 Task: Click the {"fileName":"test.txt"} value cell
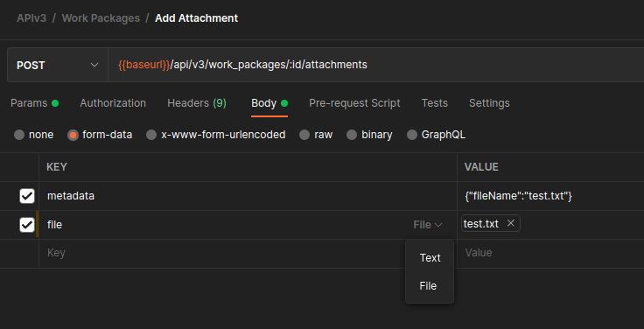click(550, 196)
